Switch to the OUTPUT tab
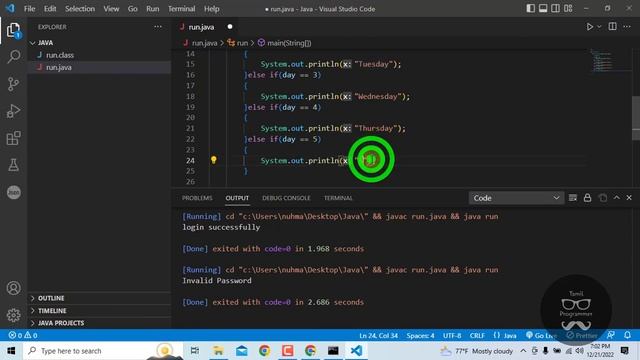The image size is (640, 360). (x=237, y=198)
